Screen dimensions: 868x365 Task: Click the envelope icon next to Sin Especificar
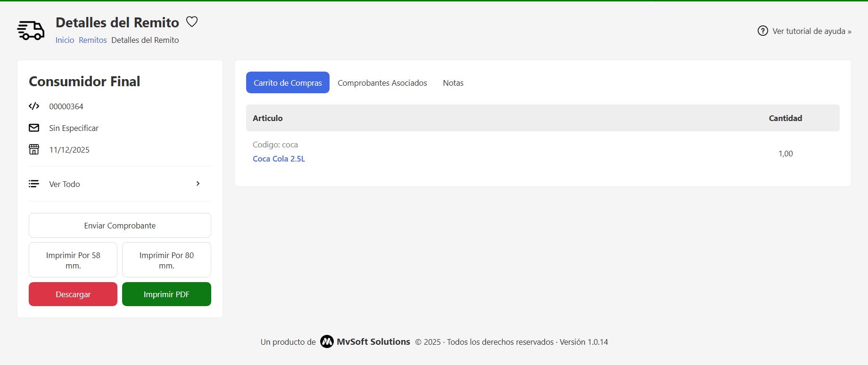(34, 128)
